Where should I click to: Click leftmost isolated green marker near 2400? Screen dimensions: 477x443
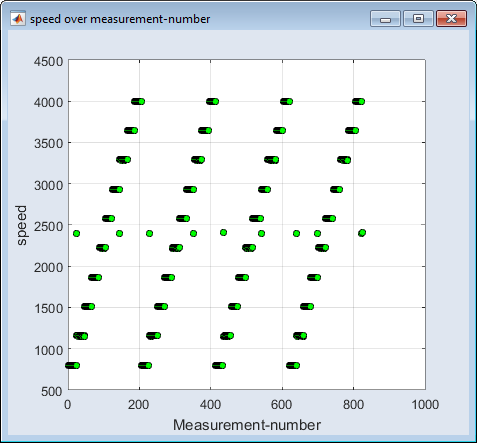tap(76, 233)
